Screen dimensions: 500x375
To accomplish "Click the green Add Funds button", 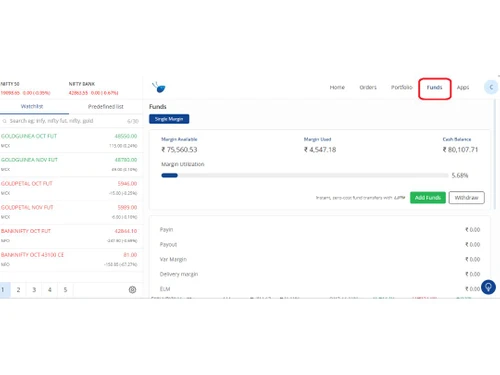I will 428,198.
